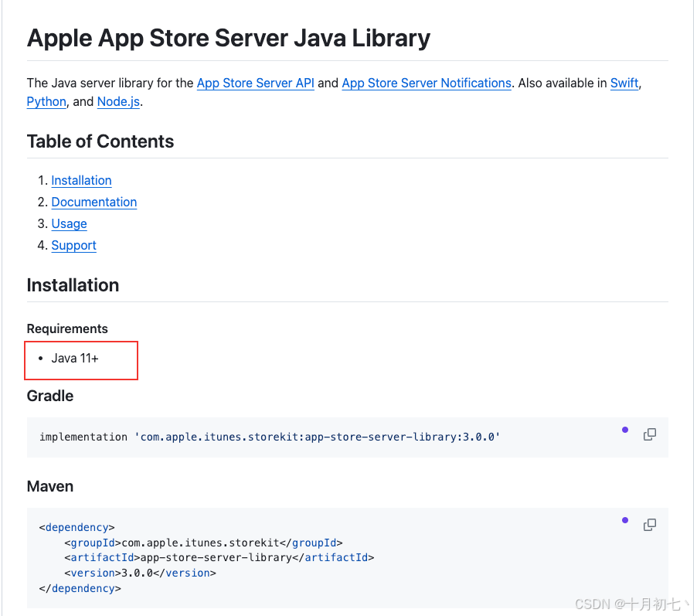The image size is (697, 616).
Task: Copy the Maven dependency code snippet
Action: tap(649, 525)
